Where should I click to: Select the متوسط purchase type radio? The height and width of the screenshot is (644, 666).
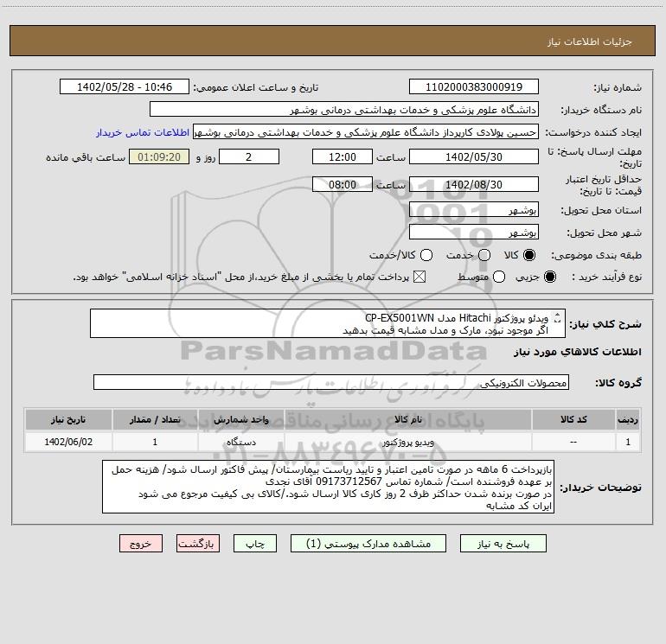[x=499, y=277]
